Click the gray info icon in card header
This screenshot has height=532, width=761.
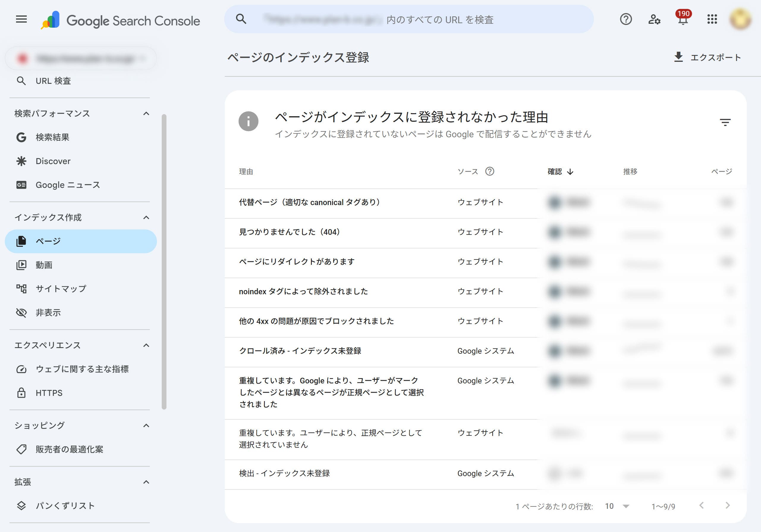pos(248,121)
